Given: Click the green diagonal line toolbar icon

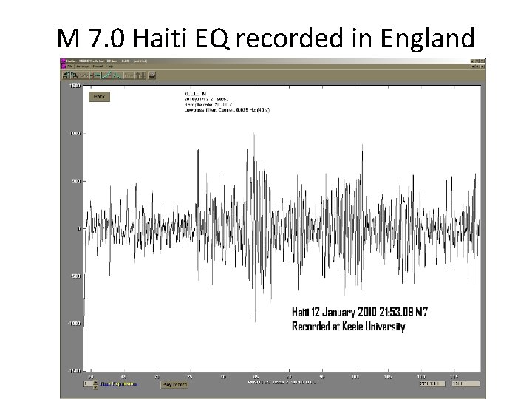Looking at the screenshot, I should tap(106, 75).
